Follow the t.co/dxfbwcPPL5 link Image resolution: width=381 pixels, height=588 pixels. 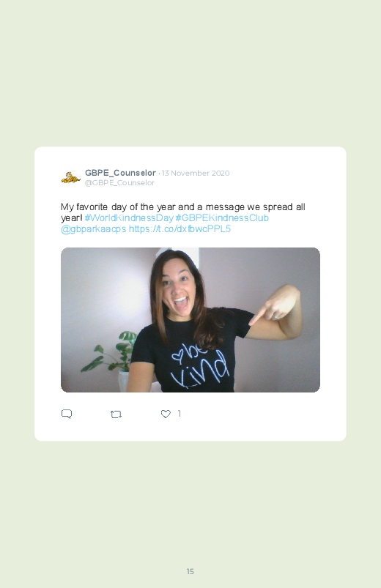(180, 229)
